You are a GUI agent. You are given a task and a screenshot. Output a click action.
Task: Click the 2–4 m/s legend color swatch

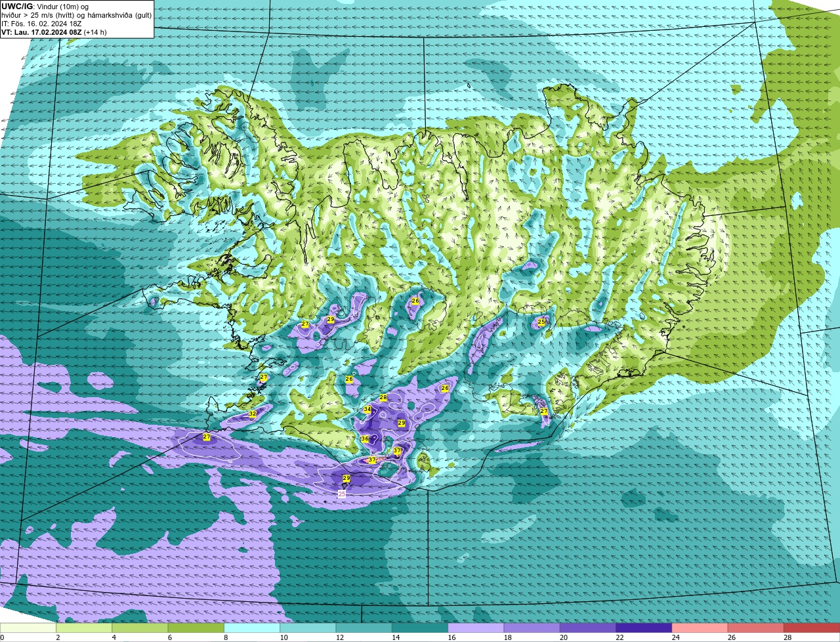(x=84, y=628)
